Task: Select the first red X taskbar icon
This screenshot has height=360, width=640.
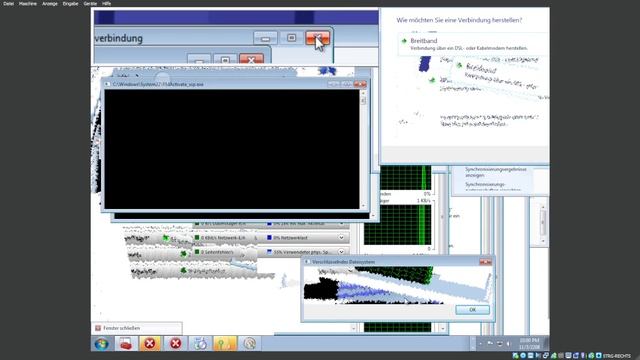Action: (x=150, y=344)
